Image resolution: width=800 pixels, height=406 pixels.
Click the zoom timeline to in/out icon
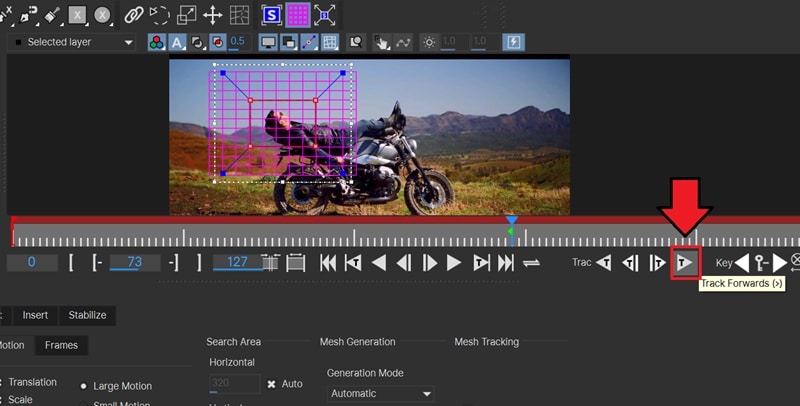pos(271,263)
